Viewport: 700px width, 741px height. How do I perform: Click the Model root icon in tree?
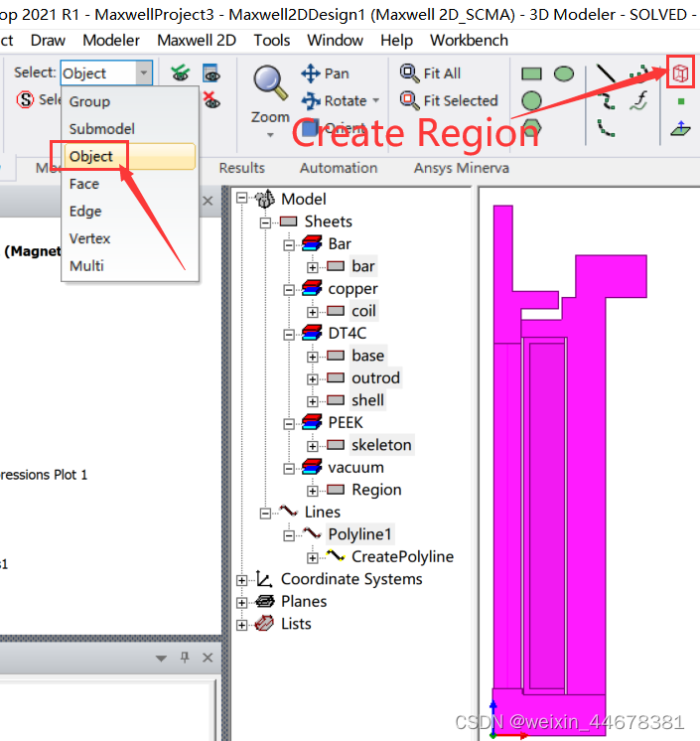coord(264,199)
